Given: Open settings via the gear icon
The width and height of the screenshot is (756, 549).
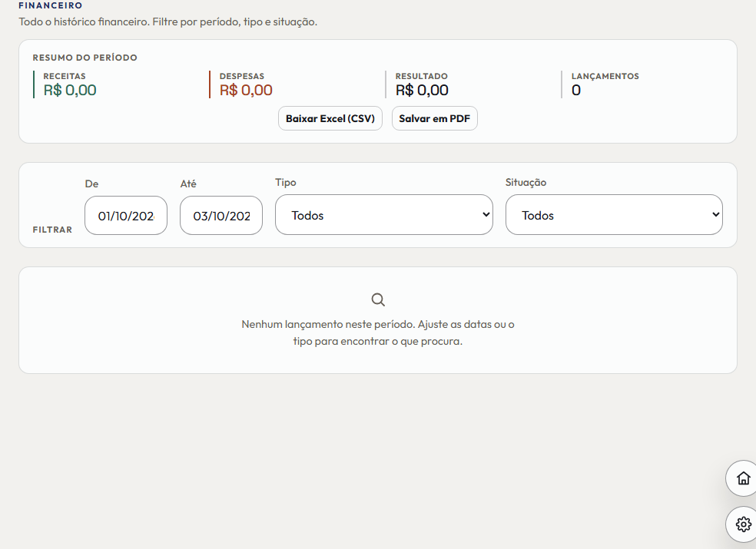Looking at the screenshot, I should (743, 524).
